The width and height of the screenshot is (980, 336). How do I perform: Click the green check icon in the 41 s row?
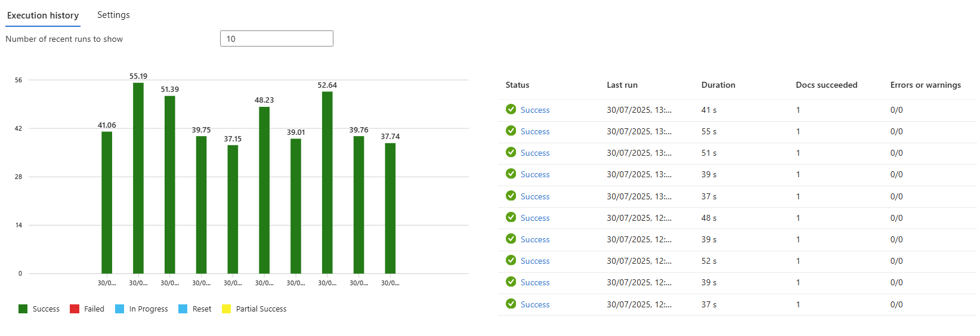[x=511, y=109]
